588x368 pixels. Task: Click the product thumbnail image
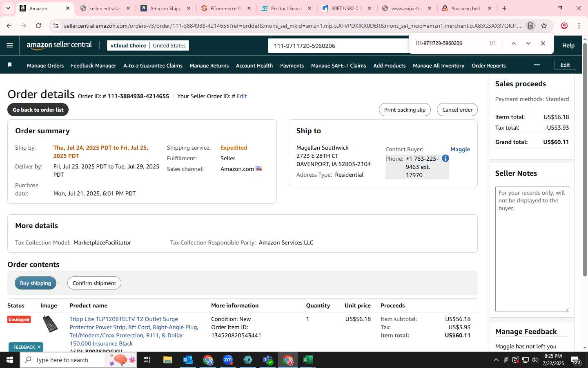coord(50,324)
